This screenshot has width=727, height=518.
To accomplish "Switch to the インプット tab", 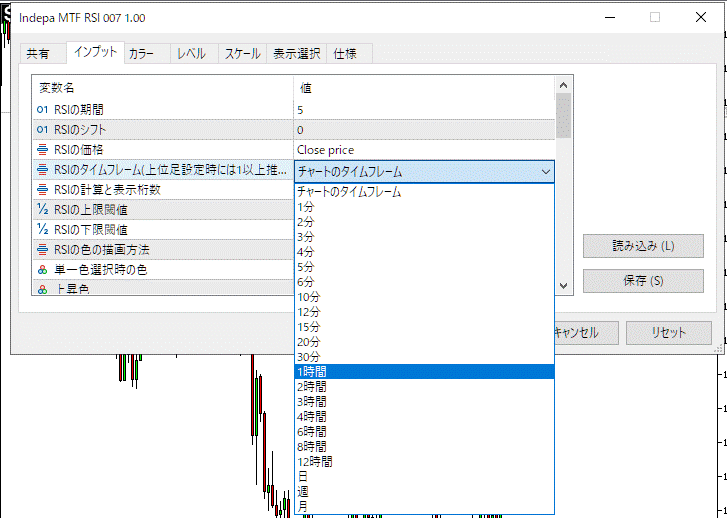I will pos(95,52).
